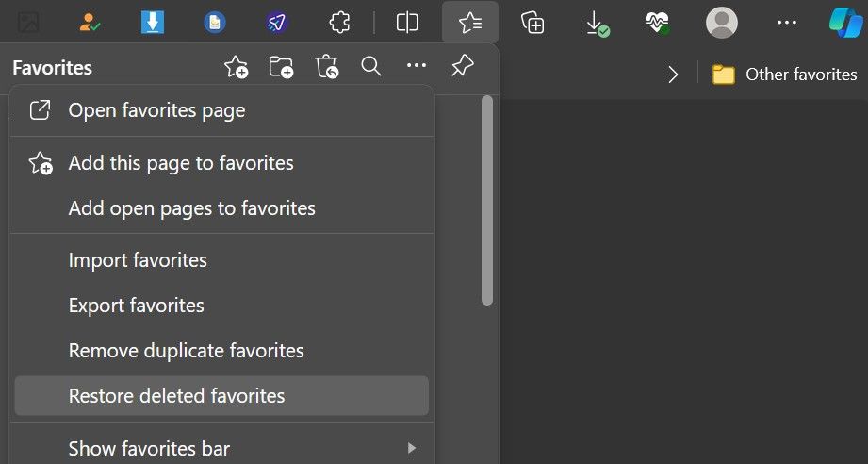Choose Import favorites from the menu
868x464 pixels.
pyautogui.click(x=138, y=260)
